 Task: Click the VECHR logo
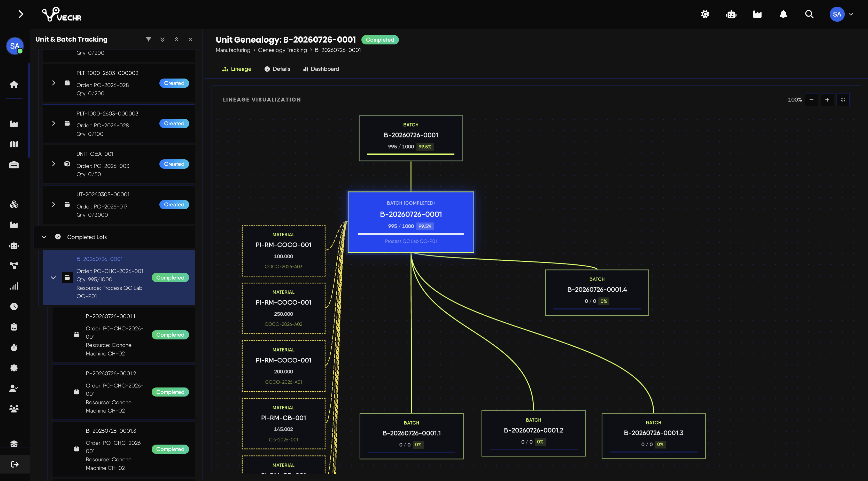coord(62,14)
